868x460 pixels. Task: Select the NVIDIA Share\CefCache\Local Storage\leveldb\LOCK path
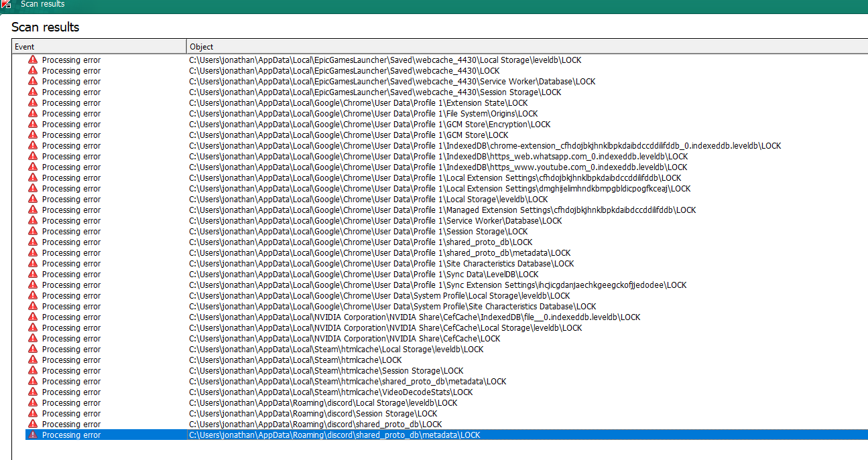click(385, 327)
